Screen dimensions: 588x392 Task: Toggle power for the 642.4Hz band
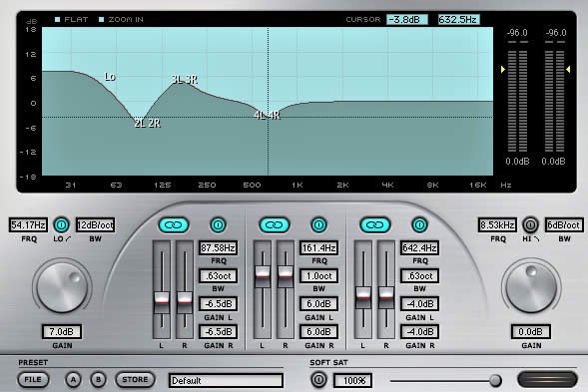pyautogui.click(x=419, y=225)
